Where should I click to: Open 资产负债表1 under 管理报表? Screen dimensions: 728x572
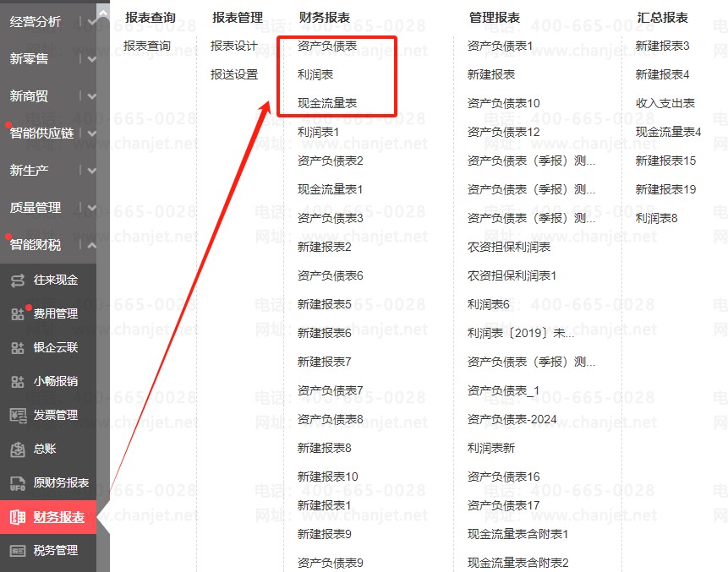point(500,46)
